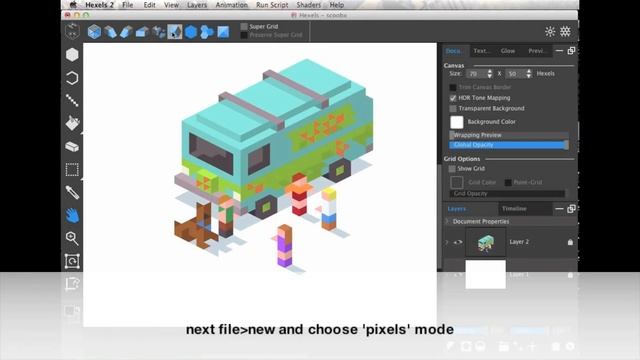Collapse the Layers panel with minus icon
640x360 pixels.
click(x=559, y=209)
